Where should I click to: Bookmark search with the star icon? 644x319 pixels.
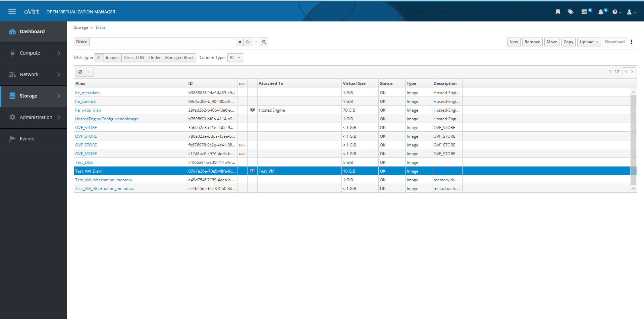pos(248,42)
